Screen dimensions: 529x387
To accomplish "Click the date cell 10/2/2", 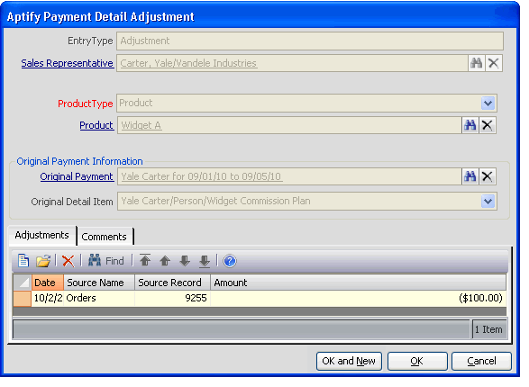I will point(48,298).
